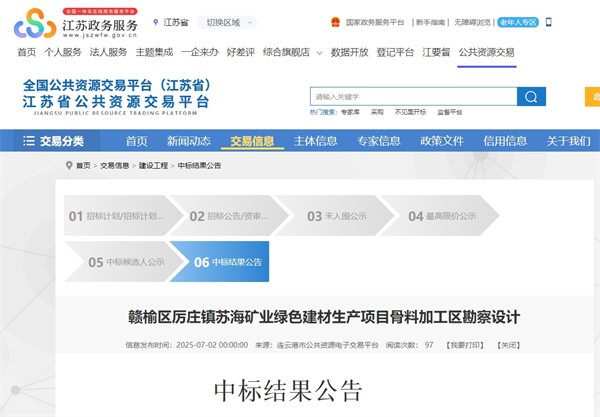Click the orange button right of search
The width and height of the screenshot is (600, 417).
(x=592, y=97)
